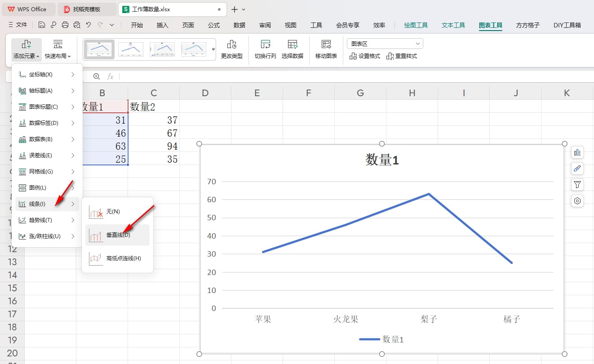Open the 误差线(E) error bars submenu
Screen dimensions: 594x364
[47, 155]
